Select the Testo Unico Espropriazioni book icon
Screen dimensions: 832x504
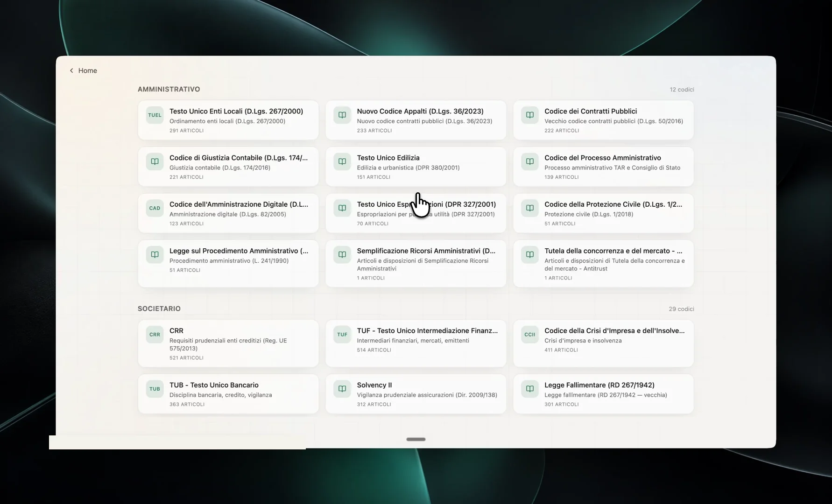point(342,209)
